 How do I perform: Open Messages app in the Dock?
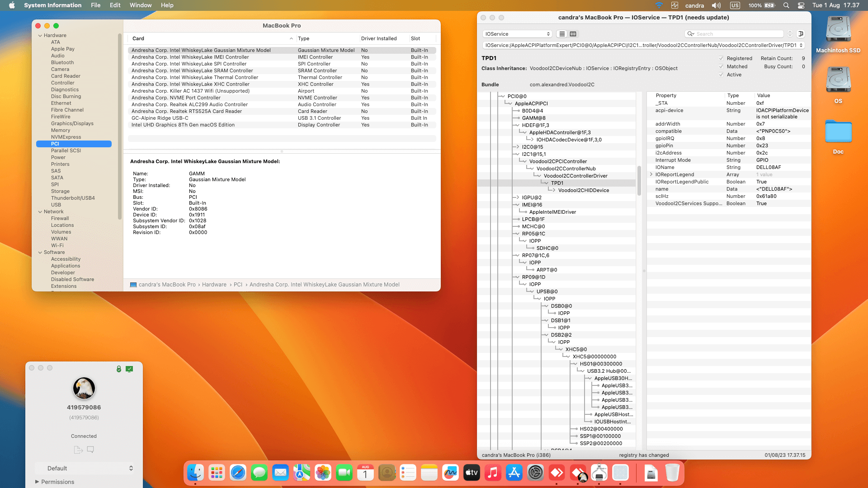[x=259, y=473]
